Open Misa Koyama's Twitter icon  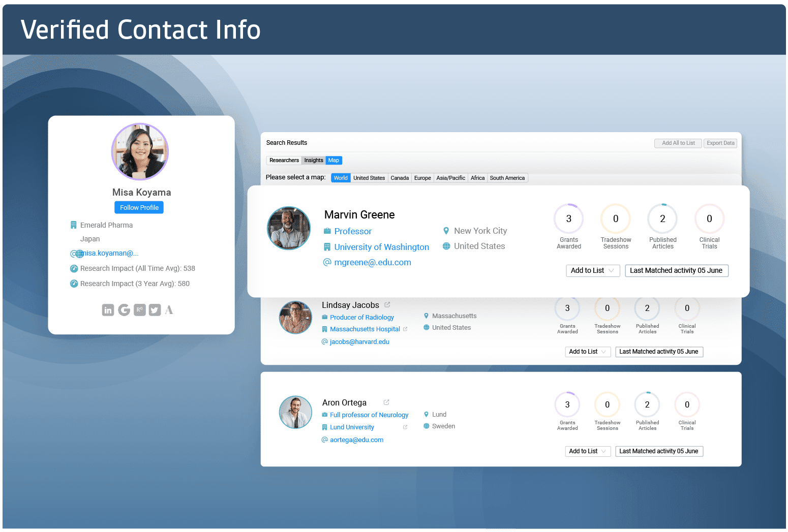click(x=155, y=310)
